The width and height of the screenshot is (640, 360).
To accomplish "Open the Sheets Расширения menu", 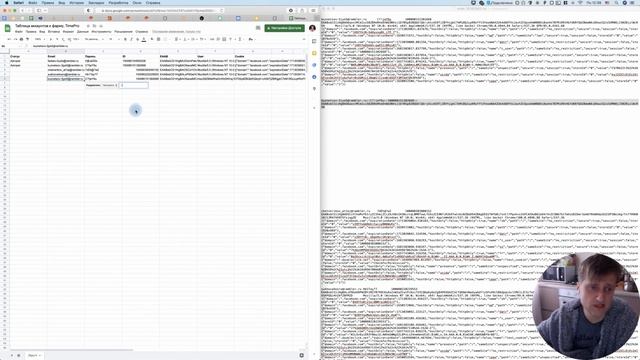I will 123,31.
